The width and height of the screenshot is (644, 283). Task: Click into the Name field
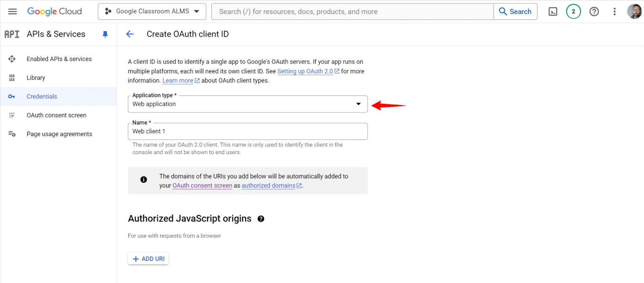coord(248,131)
